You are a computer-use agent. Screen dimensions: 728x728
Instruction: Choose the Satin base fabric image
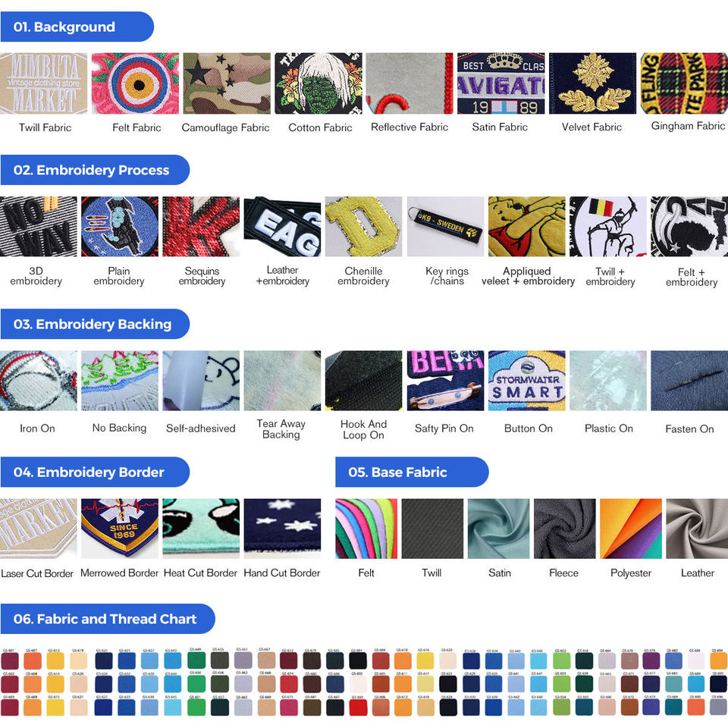pos(499,529)
